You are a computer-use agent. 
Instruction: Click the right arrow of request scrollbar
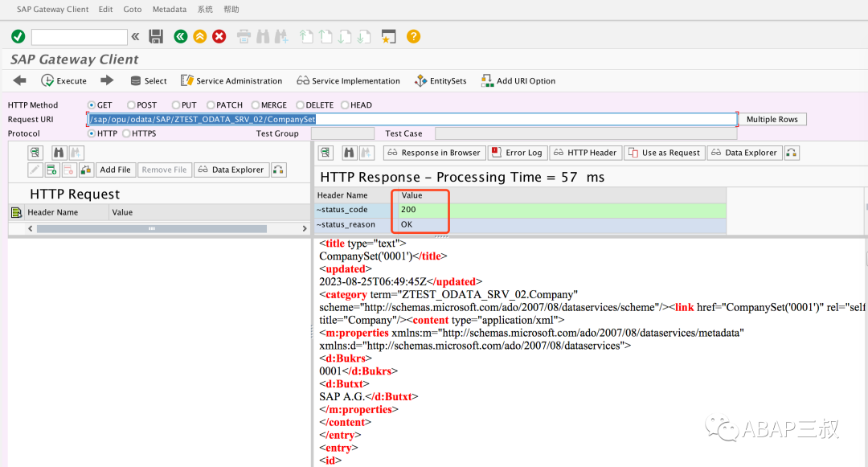tap(305, 228)
